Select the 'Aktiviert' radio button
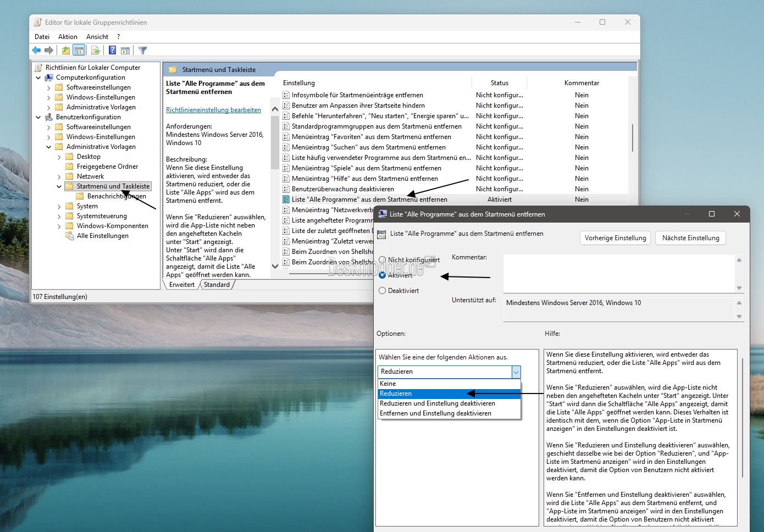Viewport: 764px width, 532px height. pyautogui.click(x=383, y=275)
